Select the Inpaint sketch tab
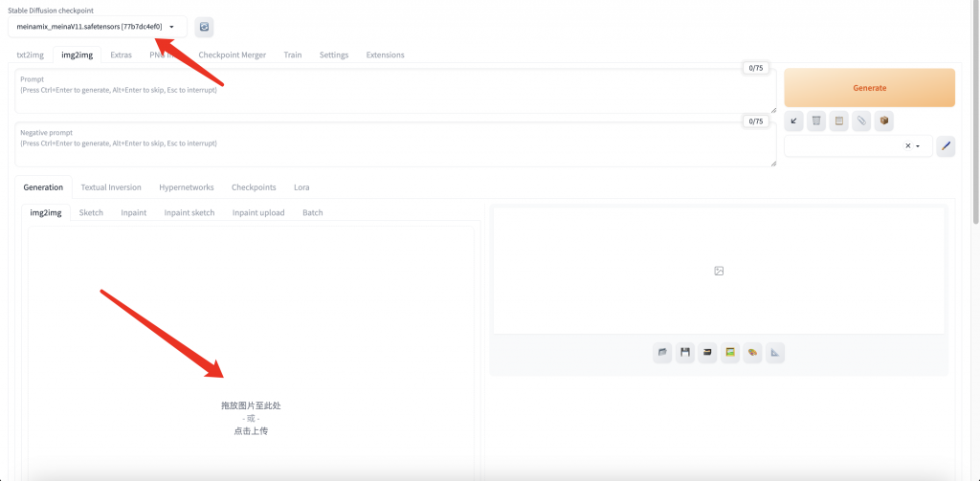Image resolution: width=980 pixels, height=481 pixels. 189,212
